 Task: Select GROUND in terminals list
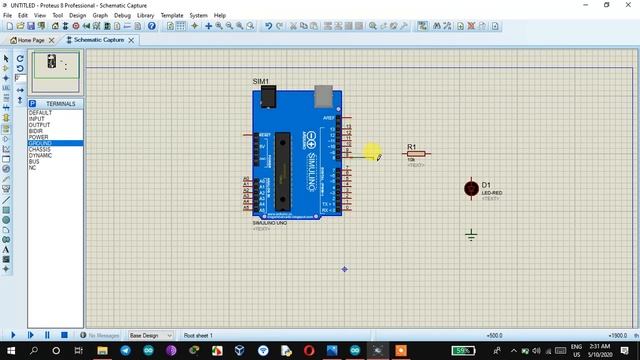pos(56,143)
